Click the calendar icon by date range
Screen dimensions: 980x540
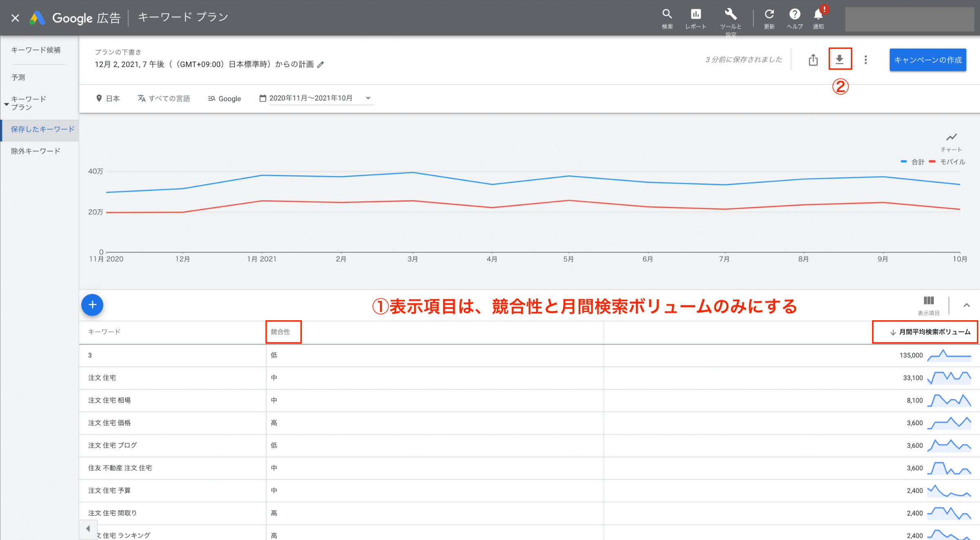263,98
